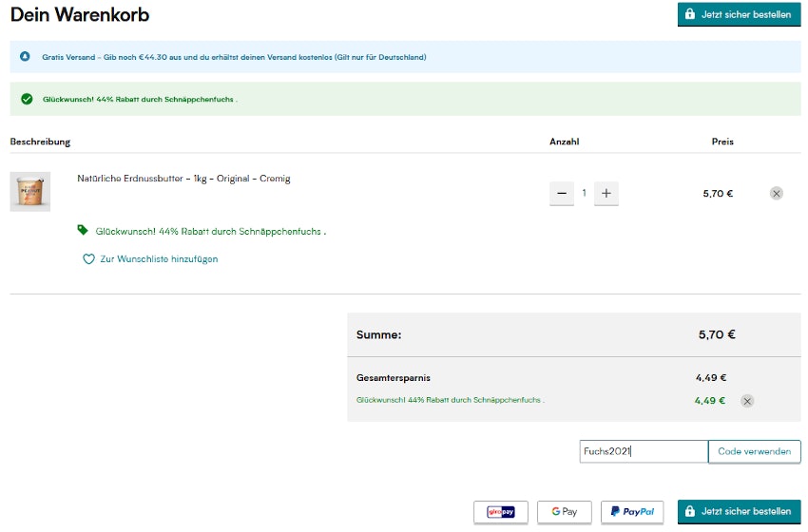Open the peanut butter product thumbnail
The image size is (808, 532).
pos(29,192)
